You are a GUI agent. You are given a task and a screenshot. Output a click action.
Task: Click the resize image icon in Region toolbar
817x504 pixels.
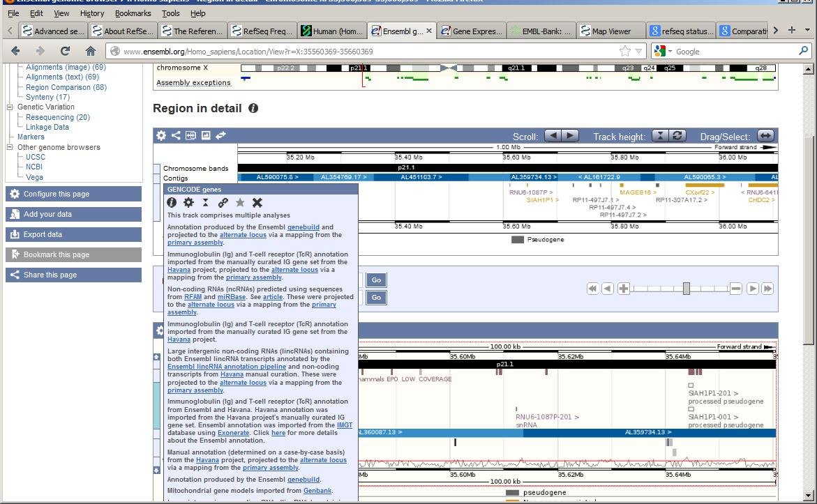tap(190, 135)
